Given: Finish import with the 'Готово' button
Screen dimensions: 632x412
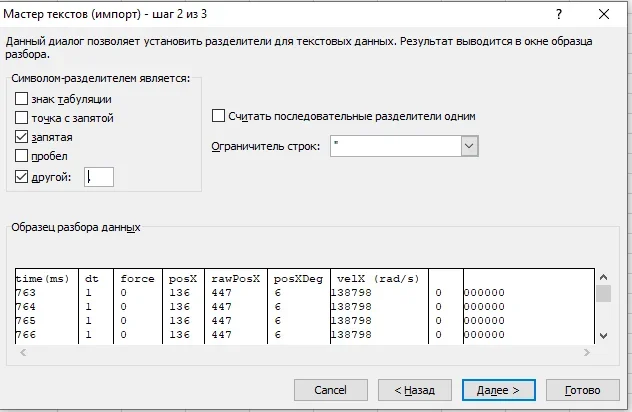Looking at the screenshot, I should [x=584, y=389].
